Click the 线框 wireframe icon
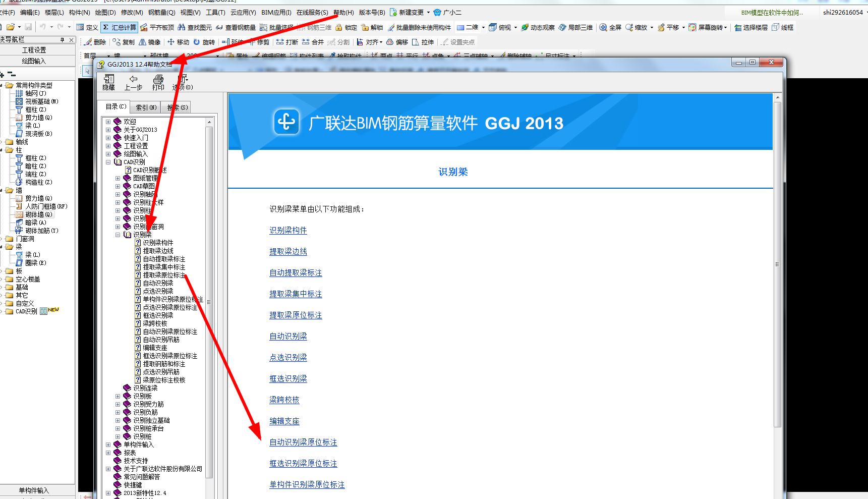 tap(775, 27)
